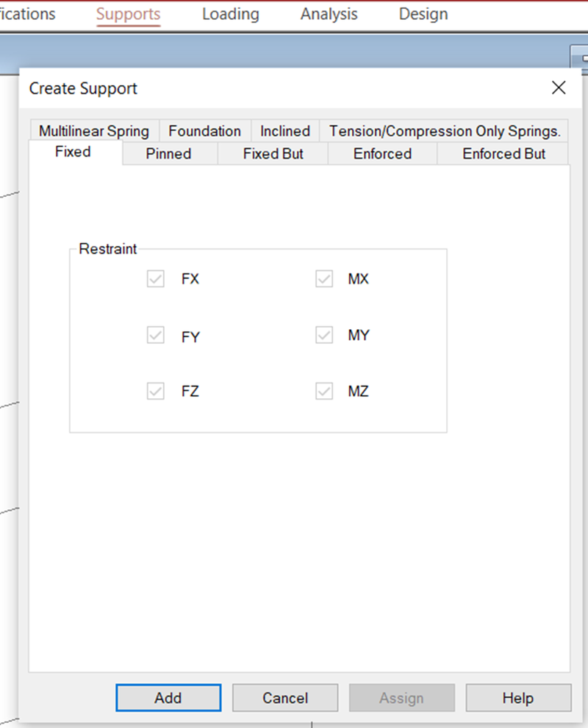Toggle the MY restraint checkbox
Screen dimensions: 588x728
(324, 335)
